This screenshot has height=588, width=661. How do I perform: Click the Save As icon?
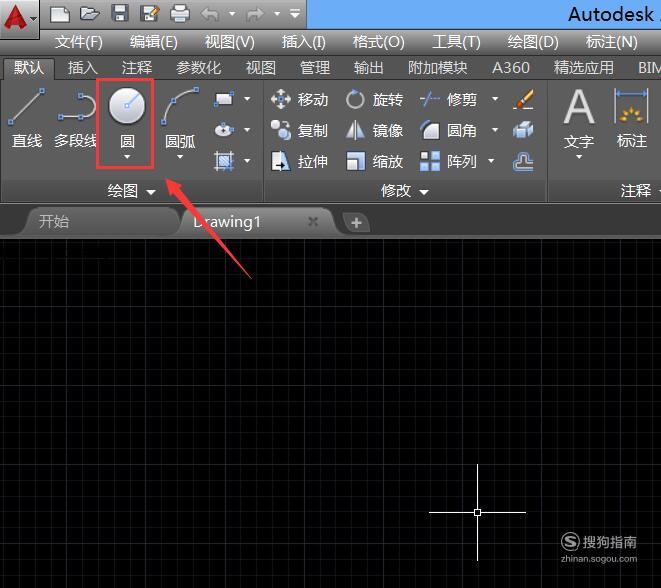(x=150, y=14)
